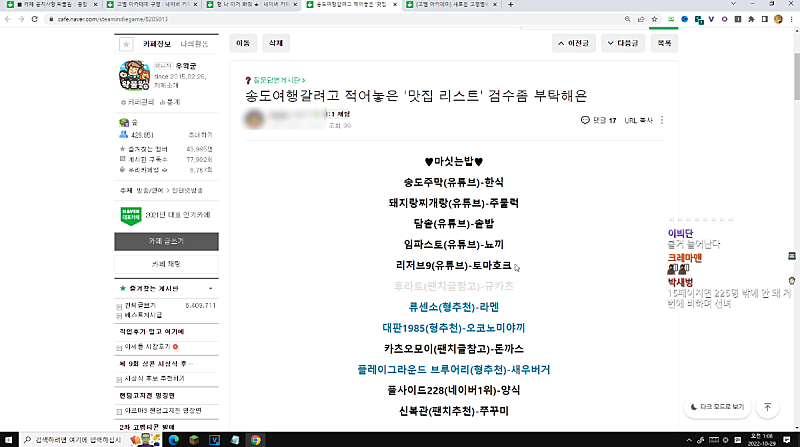Open the 질문답변게시판 board link

(x=277, y=80)
